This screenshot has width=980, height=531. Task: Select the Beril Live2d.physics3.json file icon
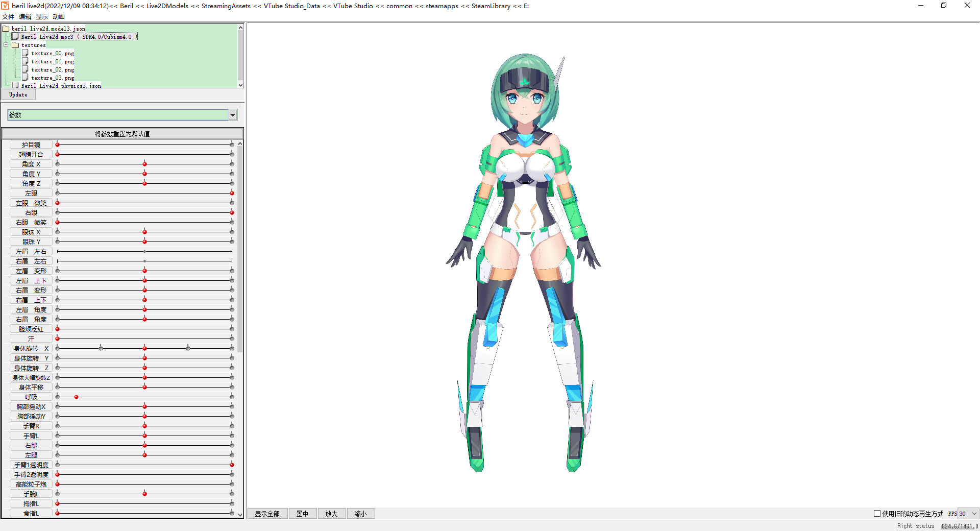click(x=16, y=85)
